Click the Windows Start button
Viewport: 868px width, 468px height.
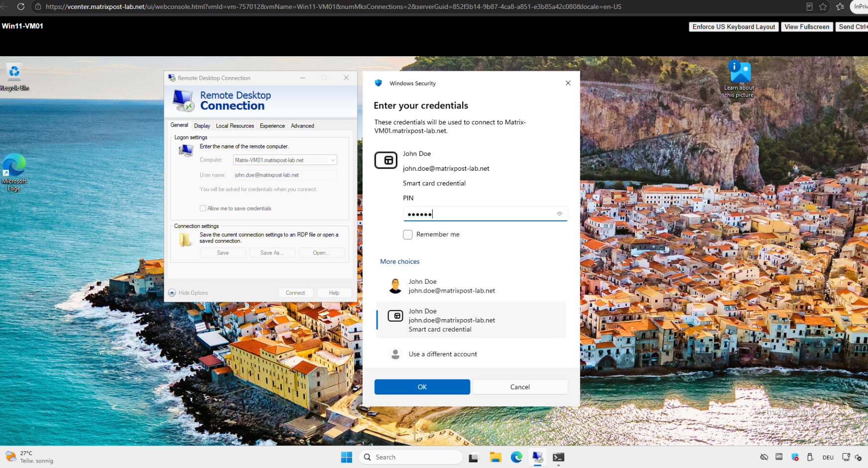click(347, 457)
